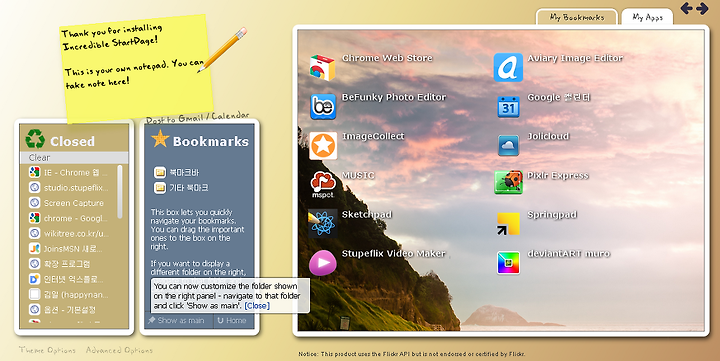Open the Google calendar app icon
Screen dimensions: 720x361
(508, 107)
